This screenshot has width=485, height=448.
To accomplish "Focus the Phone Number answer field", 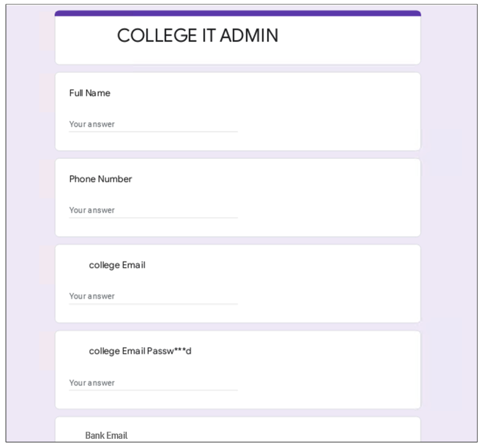I will pyautogui.click(x=153, y=210).
